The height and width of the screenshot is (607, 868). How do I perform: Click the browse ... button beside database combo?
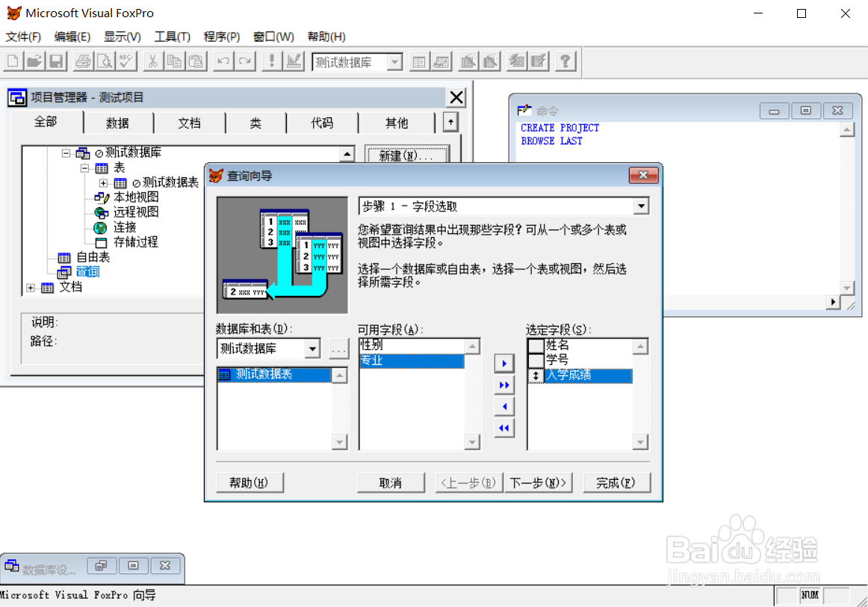click(x=339, y=349)
